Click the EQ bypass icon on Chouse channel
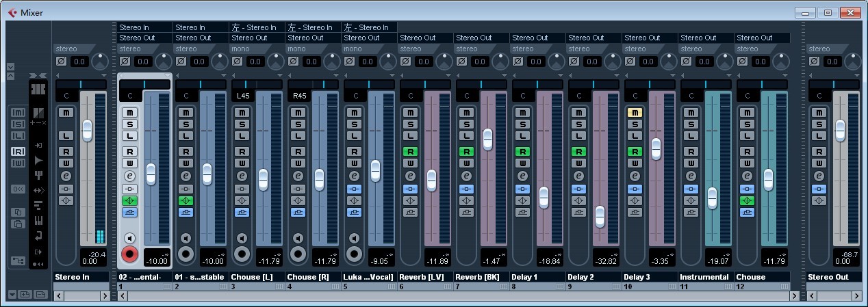The image size is (868, 307). [x=746, y=201]
